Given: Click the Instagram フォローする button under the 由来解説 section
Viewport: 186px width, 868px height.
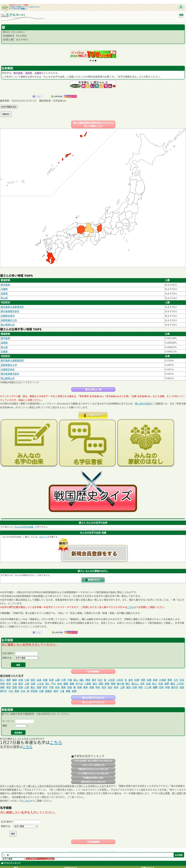Looking at the screenshot, I should point(71,96).
